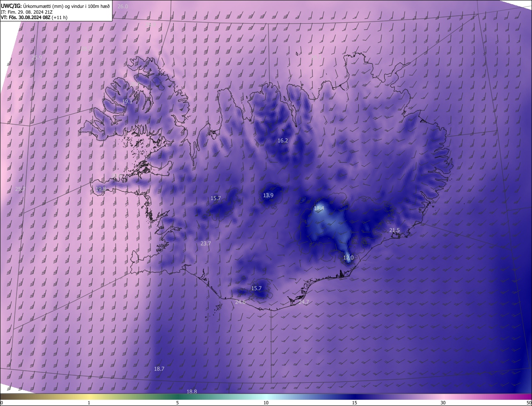Click the 24.6 value label

240,302
